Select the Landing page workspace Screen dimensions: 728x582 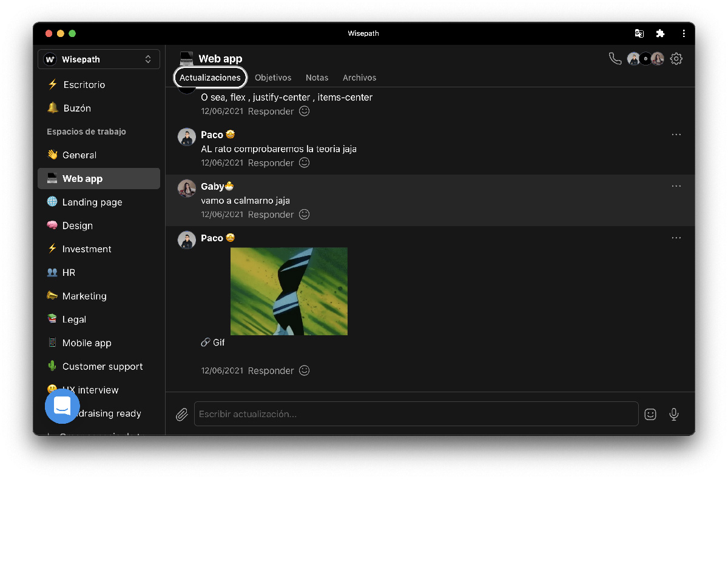coord(99,202)
